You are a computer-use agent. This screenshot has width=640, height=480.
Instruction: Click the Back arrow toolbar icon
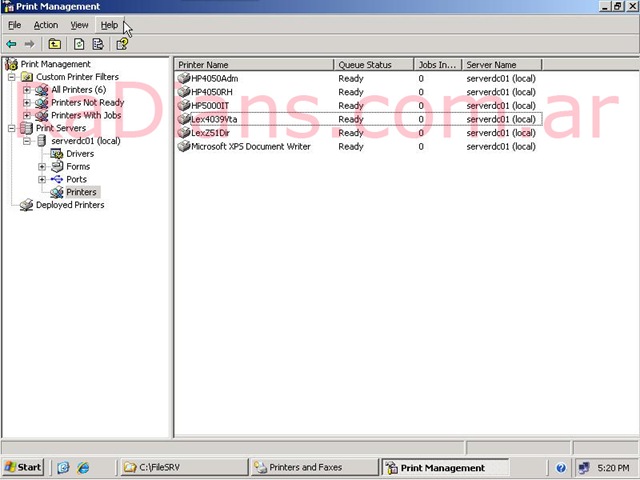tap(11, 44)
